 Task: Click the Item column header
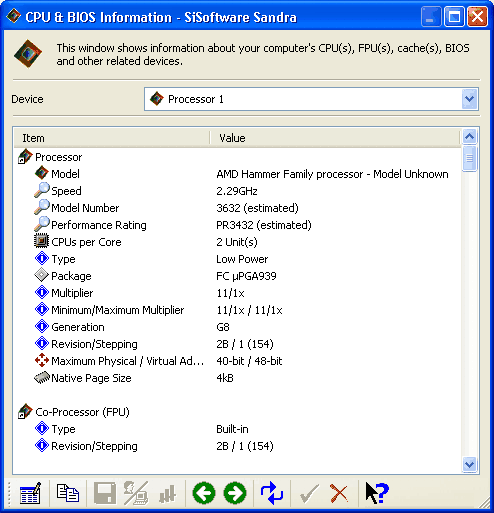point(111,138)
